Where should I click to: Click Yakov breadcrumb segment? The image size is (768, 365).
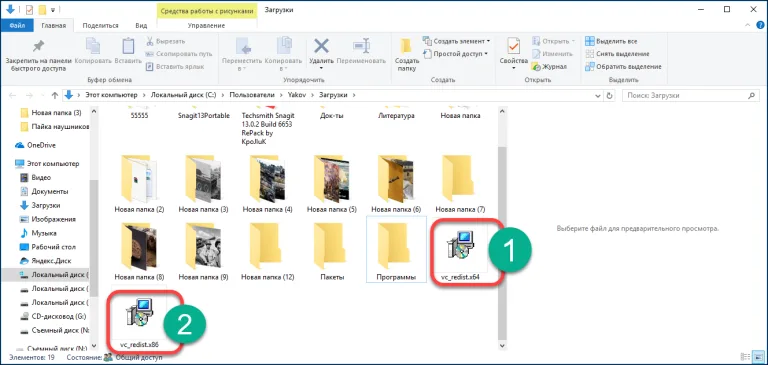point(296,96)
